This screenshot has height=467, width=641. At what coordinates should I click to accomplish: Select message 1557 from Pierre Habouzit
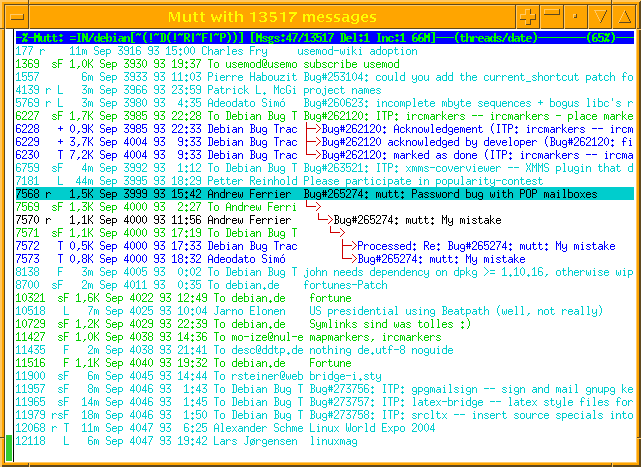click(x=325, y=77)
